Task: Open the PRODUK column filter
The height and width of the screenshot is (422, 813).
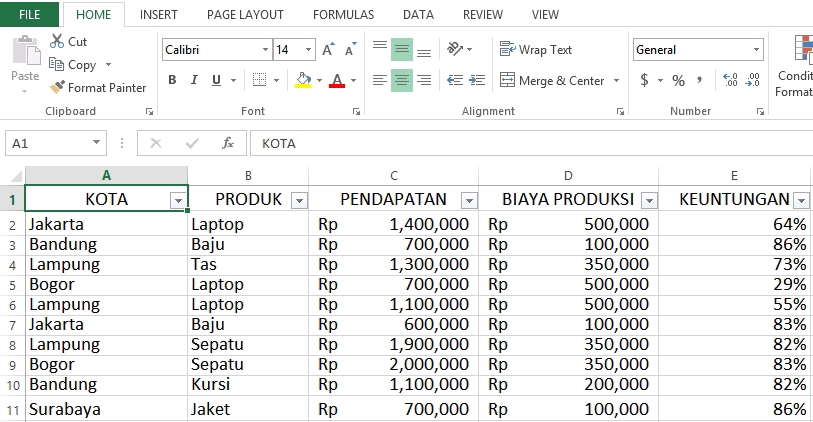Action: point(299,200)
